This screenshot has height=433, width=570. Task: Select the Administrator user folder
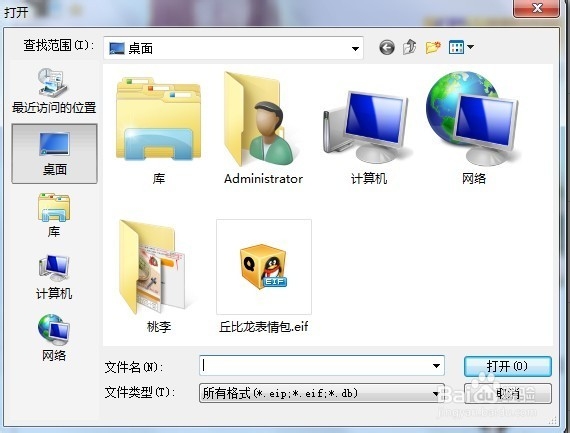click(263, 128)
